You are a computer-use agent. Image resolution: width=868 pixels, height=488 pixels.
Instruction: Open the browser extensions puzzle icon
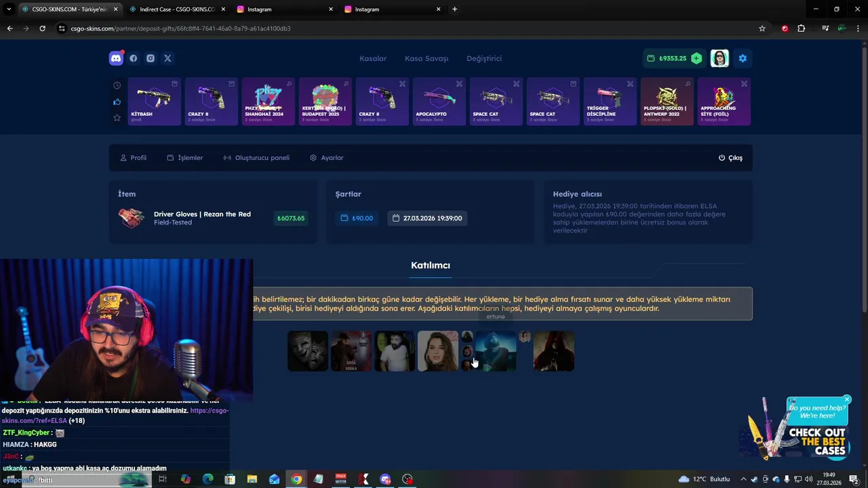pyautogui.click(x=802, y=28)
